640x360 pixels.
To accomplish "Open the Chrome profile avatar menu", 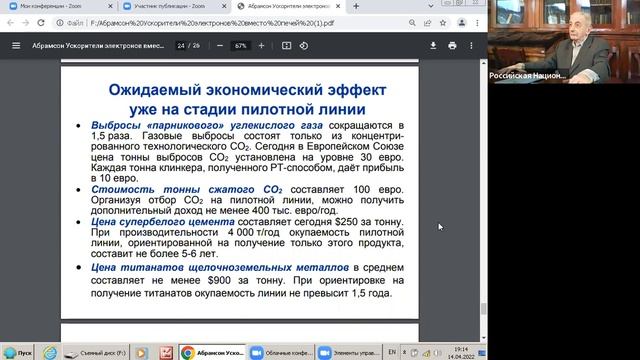I will click(462, 23).
